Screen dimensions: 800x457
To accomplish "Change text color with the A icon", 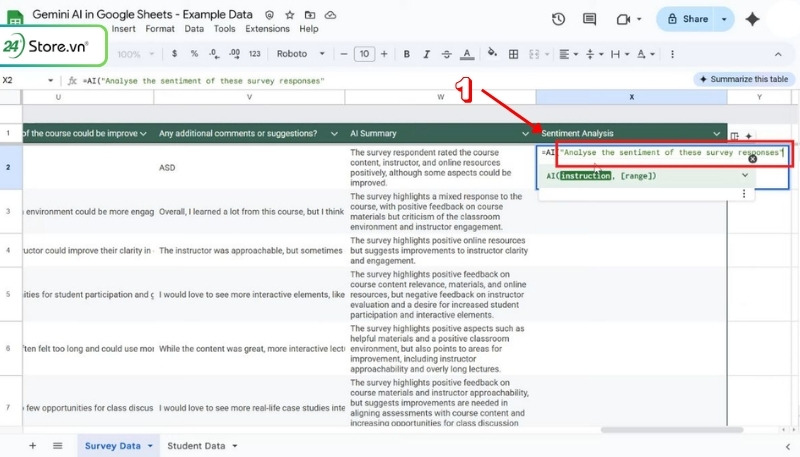I will tap(467, 54).
